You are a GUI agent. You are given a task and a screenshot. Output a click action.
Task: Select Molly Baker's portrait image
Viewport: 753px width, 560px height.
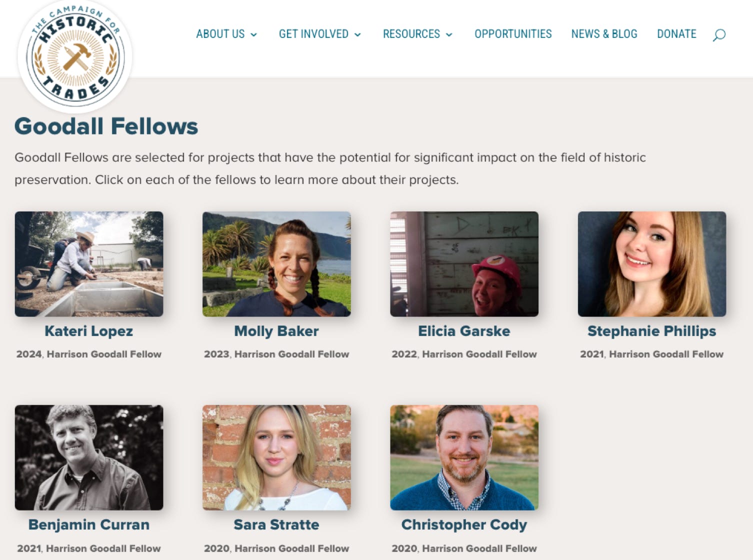click(x=276, y=264)
